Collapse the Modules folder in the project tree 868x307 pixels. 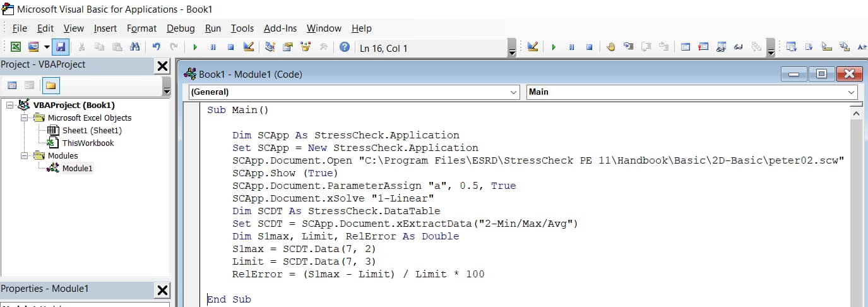(x=25, y=155)
